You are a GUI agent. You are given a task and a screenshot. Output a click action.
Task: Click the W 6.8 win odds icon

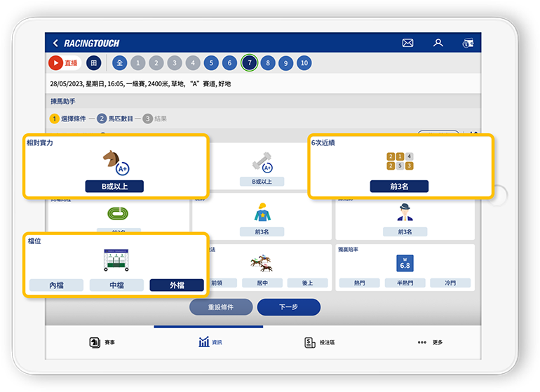click(405, 263)
